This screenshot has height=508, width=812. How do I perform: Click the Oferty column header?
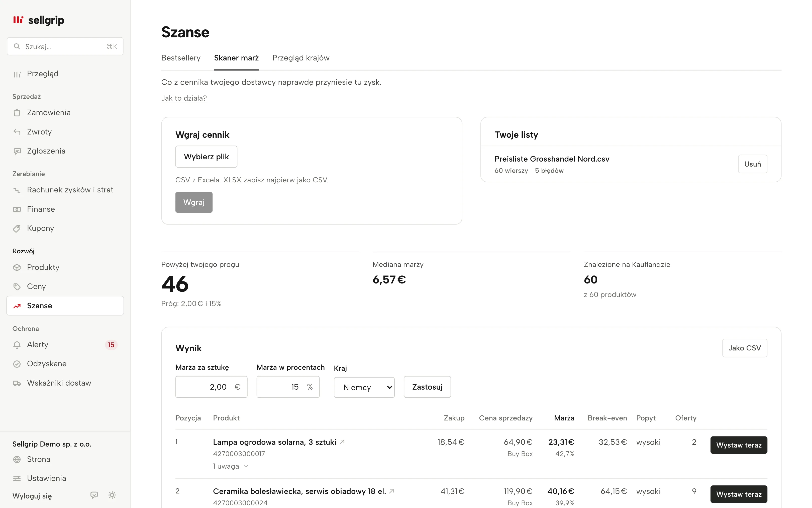point(685,418)
